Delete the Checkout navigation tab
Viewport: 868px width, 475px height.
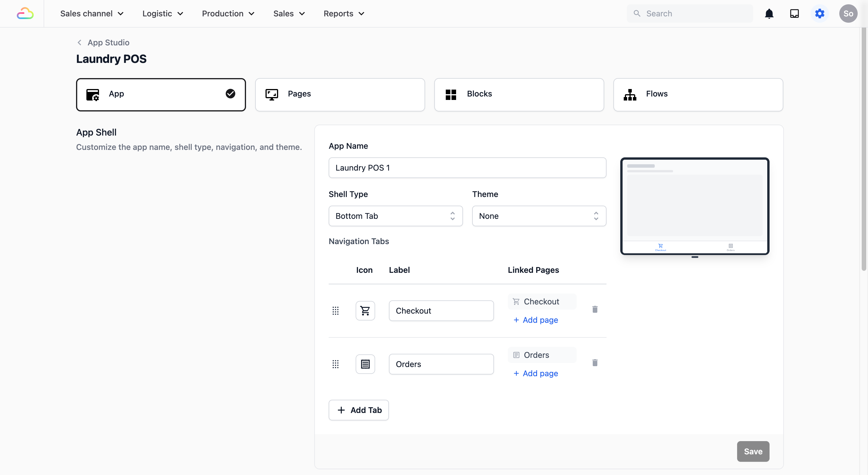(595, 309)
